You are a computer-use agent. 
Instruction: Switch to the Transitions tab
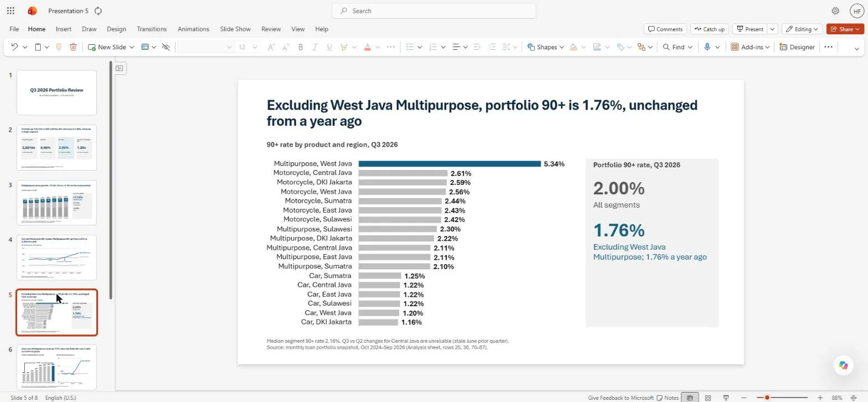152,29
